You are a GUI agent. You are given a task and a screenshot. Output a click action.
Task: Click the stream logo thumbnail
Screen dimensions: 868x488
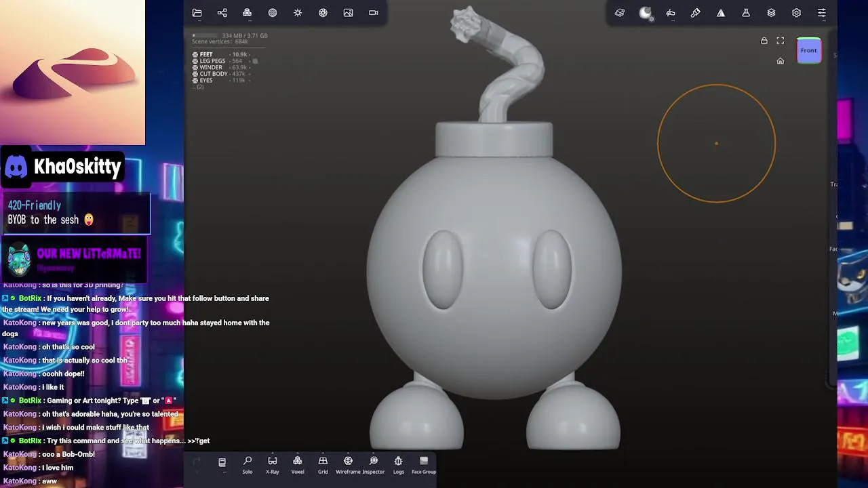pos(73,73)
